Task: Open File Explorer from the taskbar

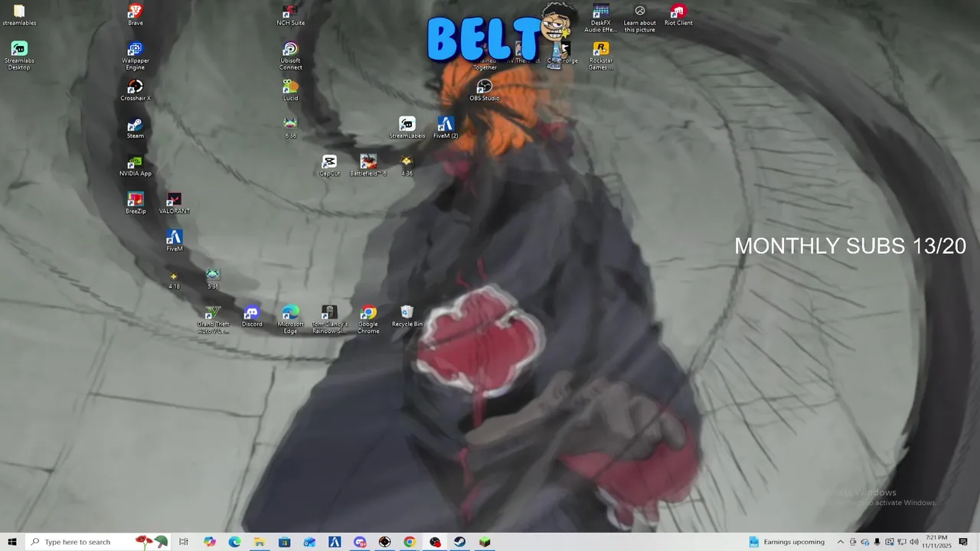Action: pos(260,542)
